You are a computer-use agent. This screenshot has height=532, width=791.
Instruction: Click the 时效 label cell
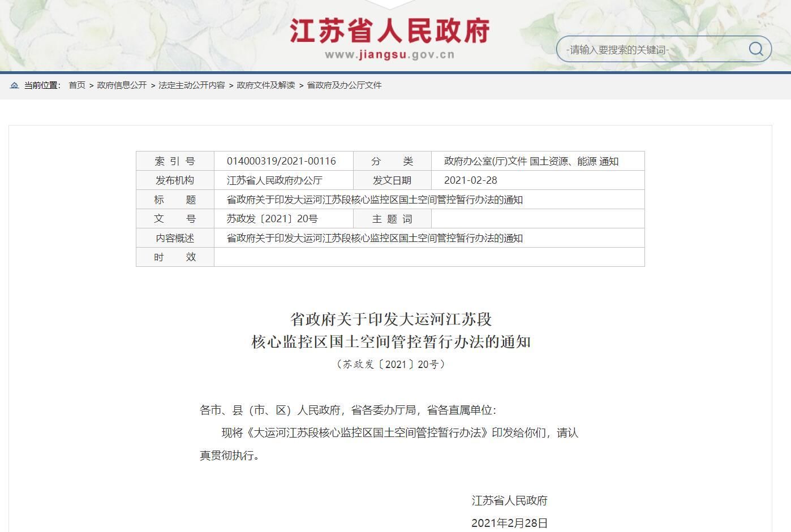(175, 257)
